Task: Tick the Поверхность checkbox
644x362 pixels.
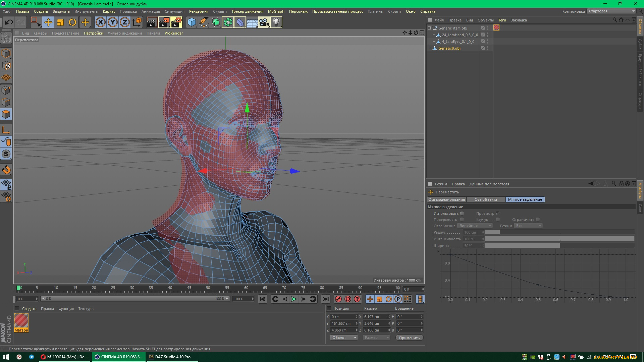Action: click(462, 220)
